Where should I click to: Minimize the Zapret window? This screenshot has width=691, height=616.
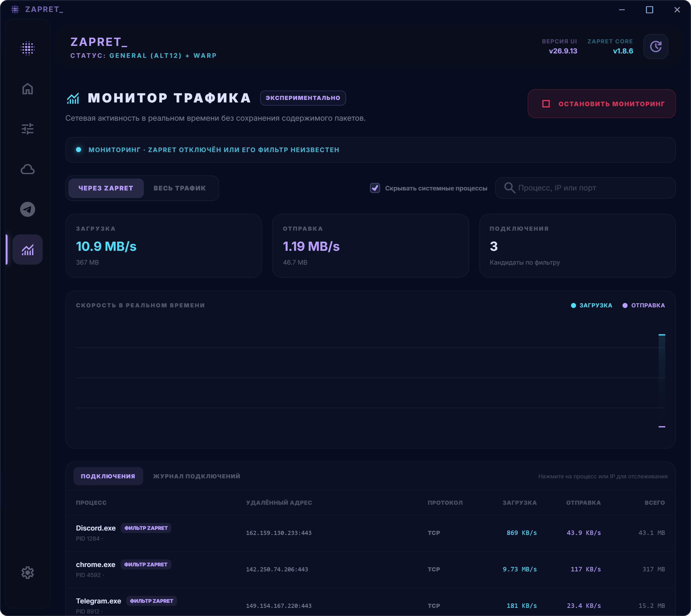point(622,10)
